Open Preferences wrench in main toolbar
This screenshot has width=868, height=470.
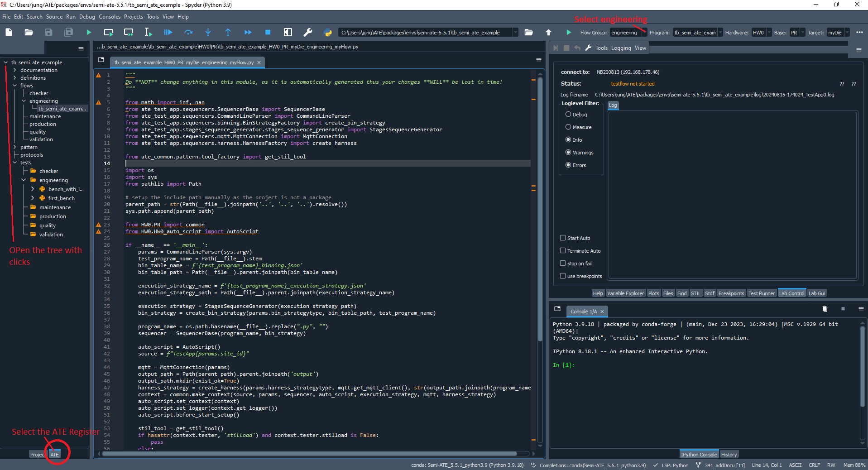pos(308,32)
